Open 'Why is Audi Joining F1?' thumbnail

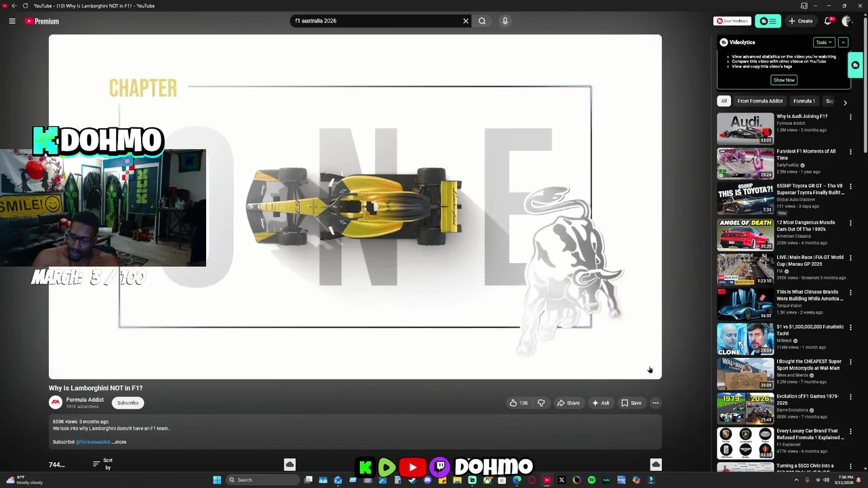click(x=745, y=128)
